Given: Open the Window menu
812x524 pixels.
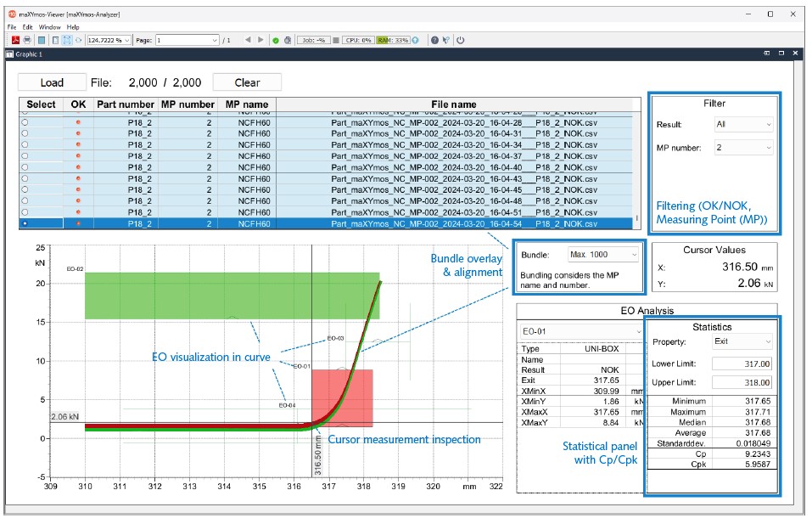Looking at the screenshot, I should click(x=49, y=27).
